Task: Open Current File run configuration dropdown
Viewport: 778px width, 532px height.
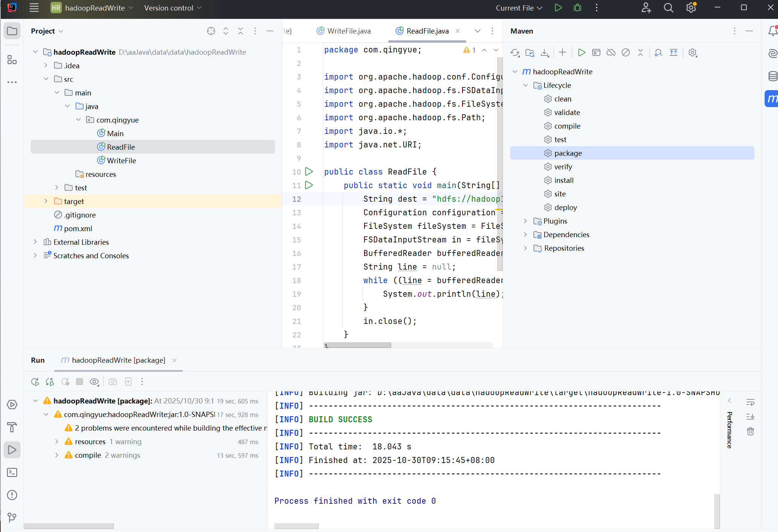Action: pyautogui.click(x=519, y=8)
